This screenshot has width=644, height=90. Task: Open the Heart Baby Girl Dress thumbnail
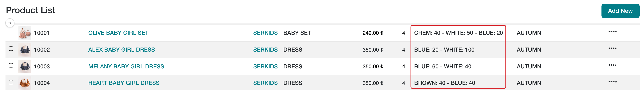(25, 83)
